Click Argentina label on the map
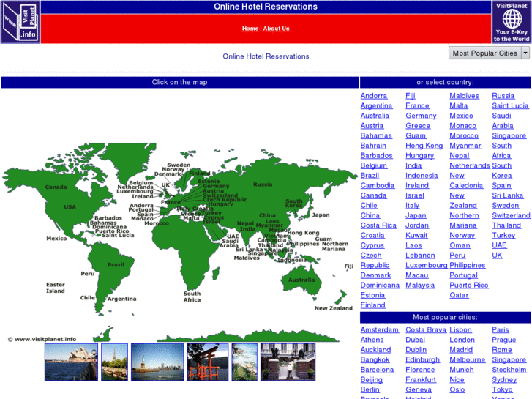This screenshot has height=399, width=532. [x=121, y=299]
